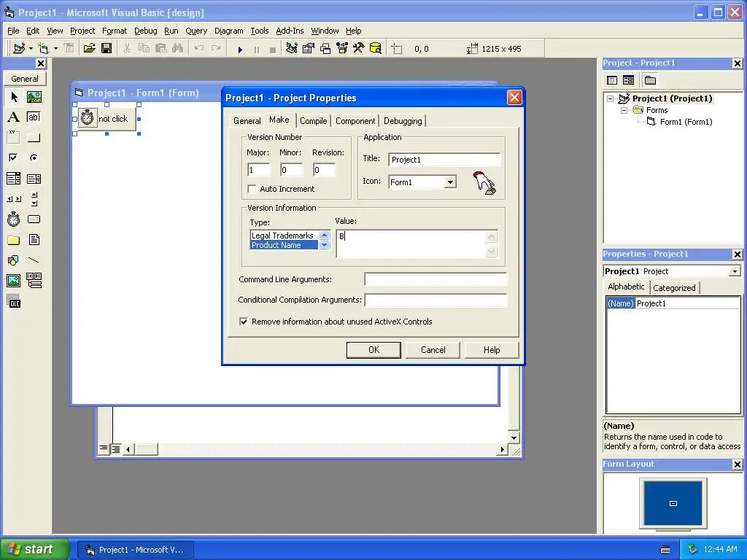
Task: Collapse the Project1 (Project1) tree node
Action: click(x=611, y=98)
